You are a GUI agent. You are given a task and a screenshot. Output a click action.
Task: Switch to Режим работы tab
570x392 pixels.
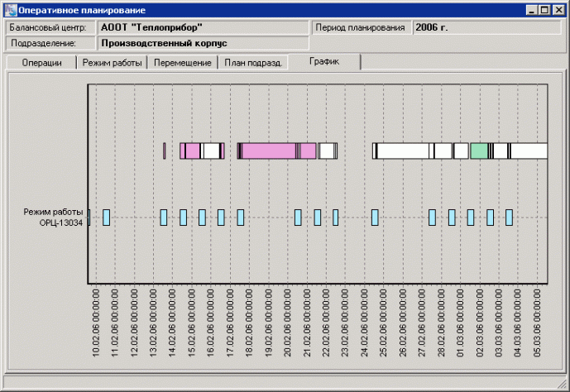[x=112, y=63]
